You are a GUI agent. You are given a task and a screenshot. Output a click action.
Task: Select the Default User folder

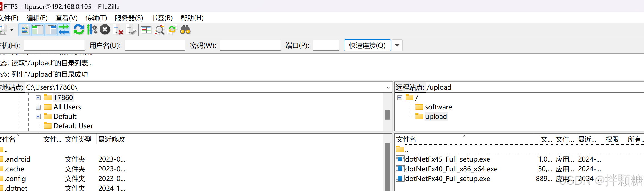pyautogui.click(x=73, y=126)
